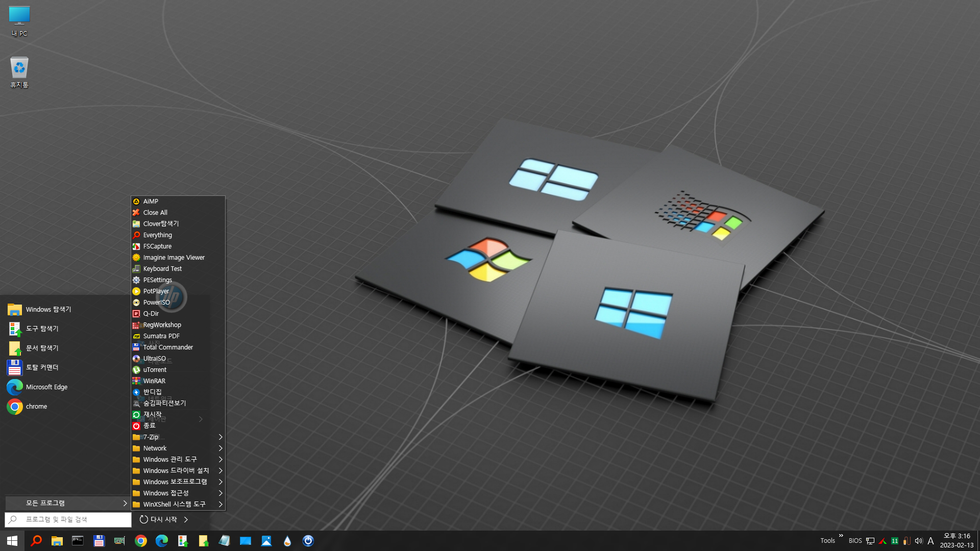This screenshot has width=980, height=551.
Task: Open the 휴지통 recycle bin desktop icon
Action: coord(19,72)
